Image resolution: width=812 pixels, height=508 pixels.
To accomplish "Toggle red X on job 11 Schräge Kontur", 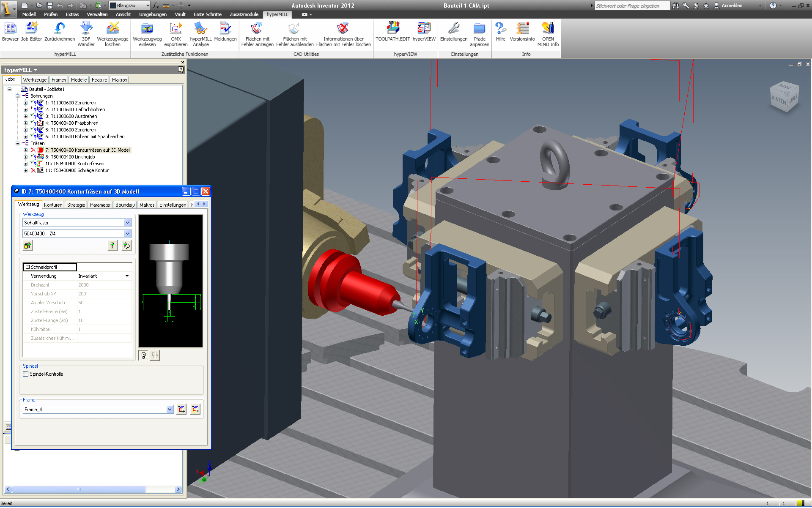I will tap(33, 170).
